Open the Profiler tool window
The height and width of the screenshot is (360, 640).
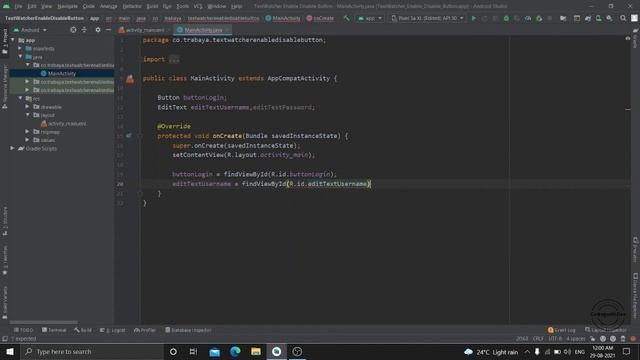coord(145,330)
